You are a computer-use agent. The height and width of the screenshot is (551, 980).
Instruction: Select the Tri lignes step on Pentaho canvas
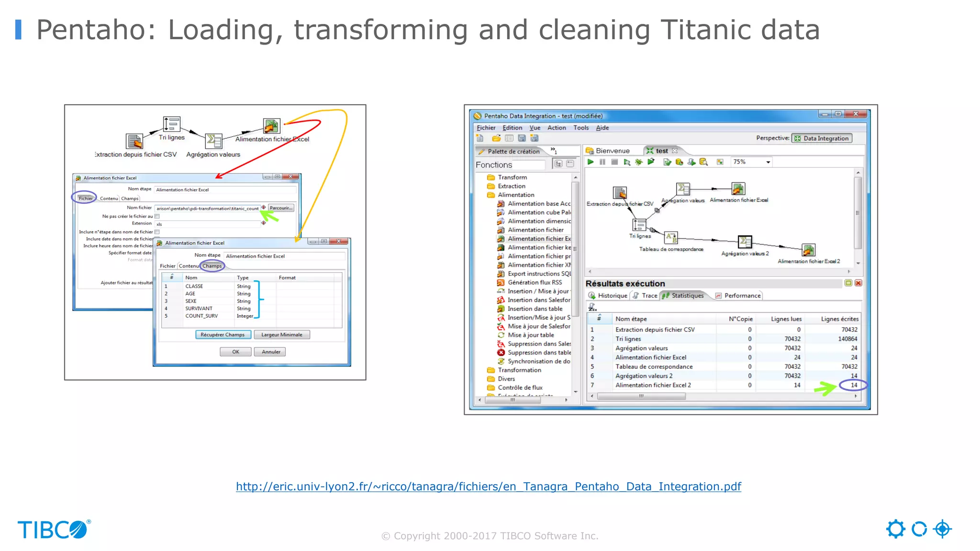(x=640, y=224)
